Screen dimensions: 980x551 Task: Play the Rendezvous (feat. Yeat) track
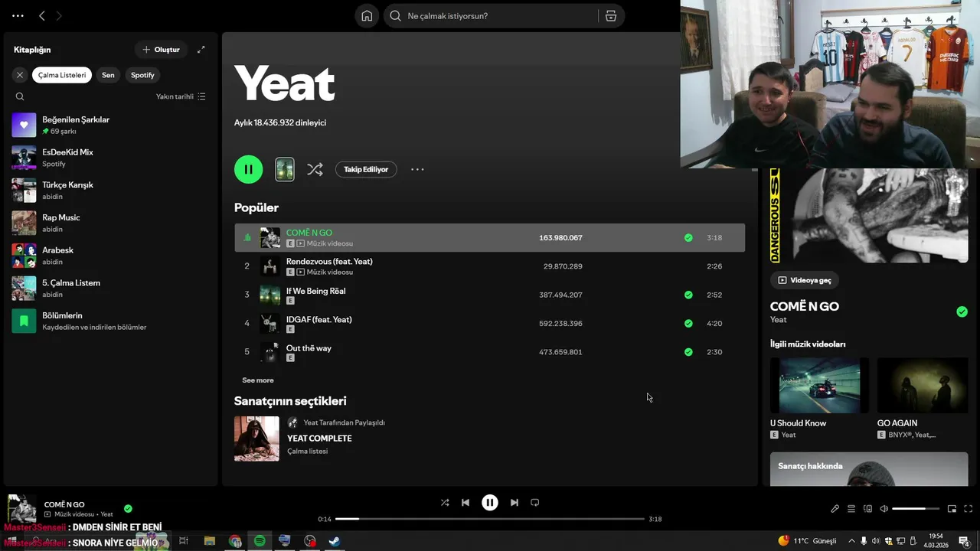pos(489,266)
